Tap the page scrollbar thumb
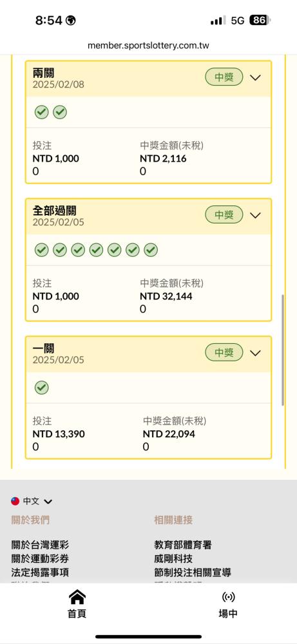297x644 pixels. click(283, 350)
